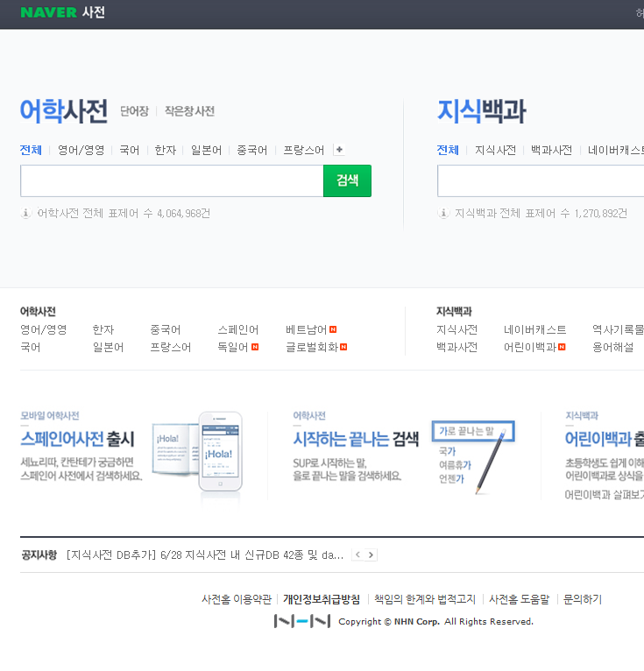The height and width of the screenshot is (671, 644).
Task: Select the 한자 tab above search box
Action: [166, 150]
